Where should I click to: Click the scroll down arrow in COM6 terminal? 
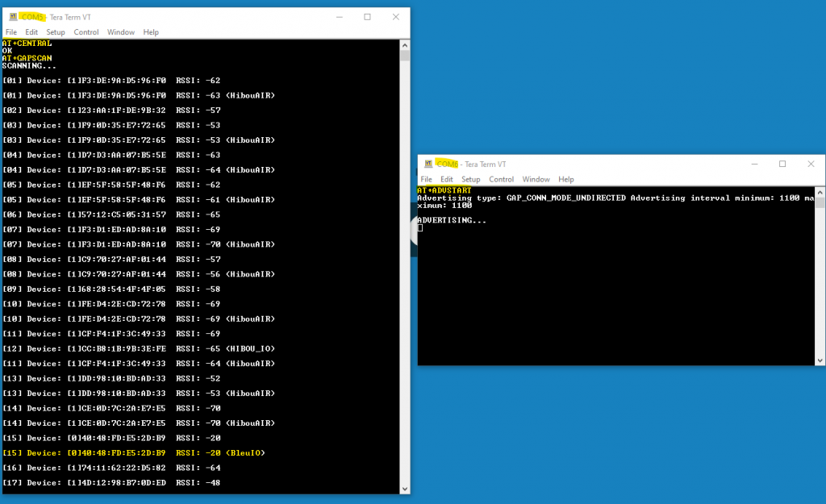click(820, 360)
